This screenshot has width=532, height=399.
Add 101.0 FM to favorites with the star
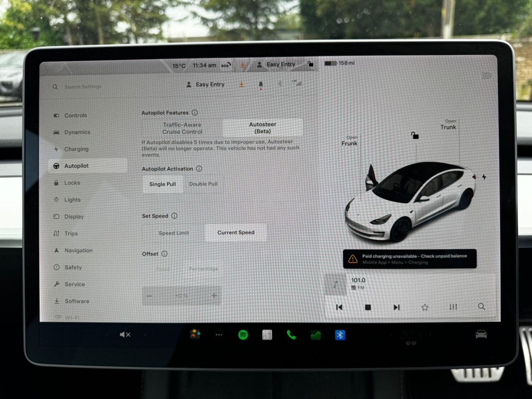[x=425, y=307]
